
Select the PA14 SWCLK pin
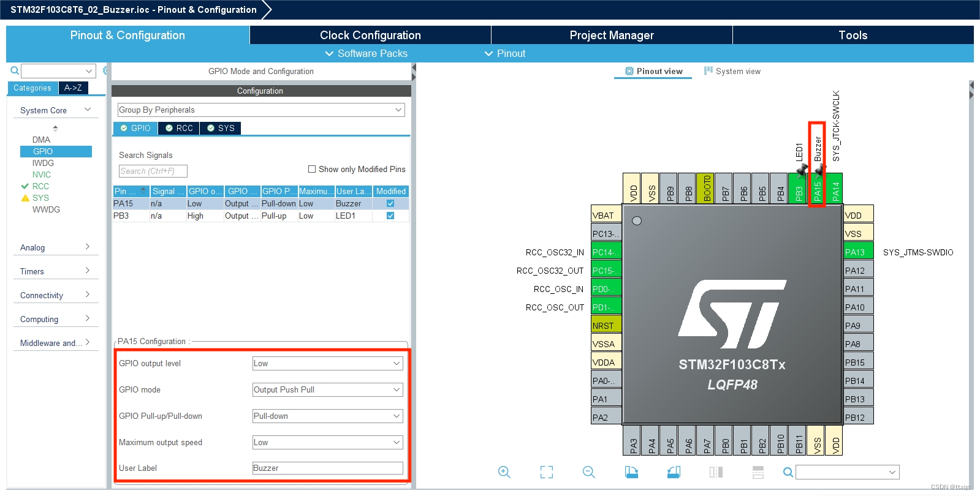click(835, 189)
